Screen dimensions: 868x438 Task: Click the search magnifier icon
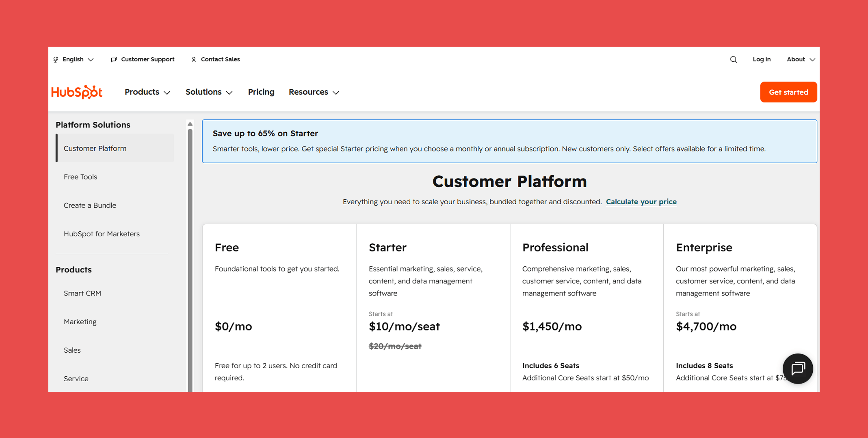point(733,60)
